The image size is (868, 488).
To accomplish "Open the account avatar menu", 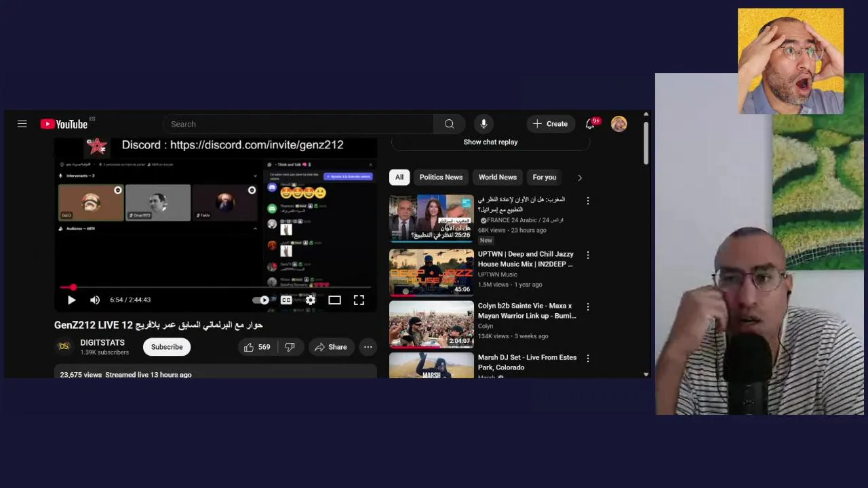I will tap(619, 124).
